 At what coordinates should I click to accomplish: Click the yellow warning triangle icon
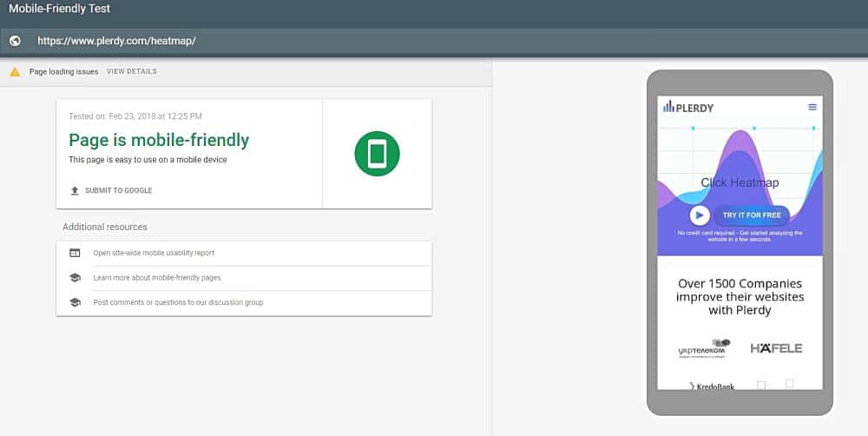15,71
